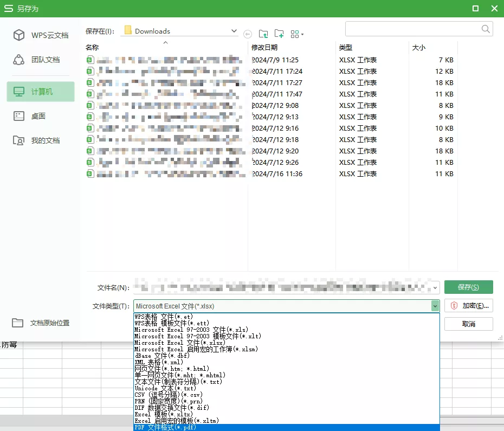Image resolution: width=504 pixels, height=431 pixels.
Task: Expand the file name history dropdown arrow
Action: [x=435, y=287]
